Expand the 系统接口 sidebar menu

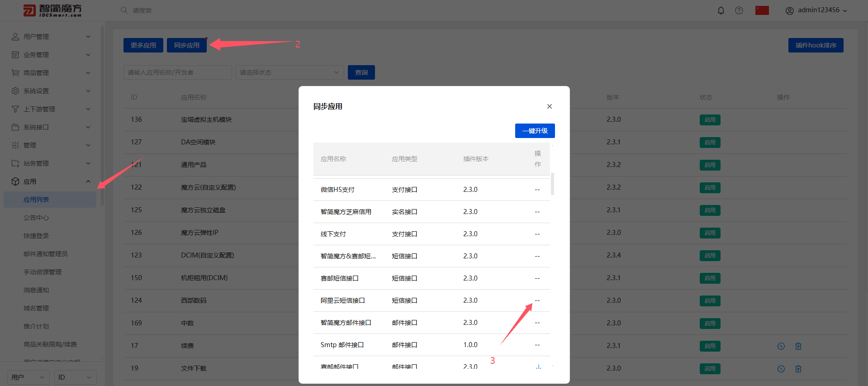coord(51,127)
